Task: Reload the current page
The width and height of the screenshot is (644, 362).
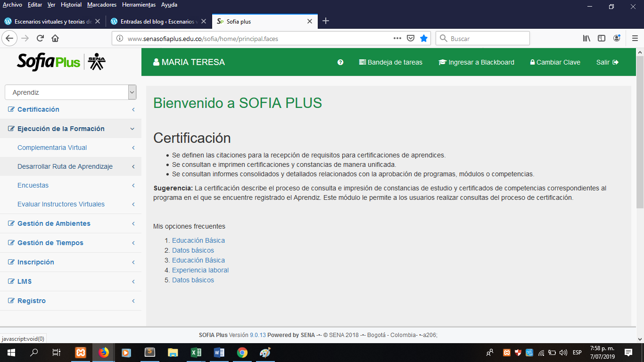Action: click(40, 38)
